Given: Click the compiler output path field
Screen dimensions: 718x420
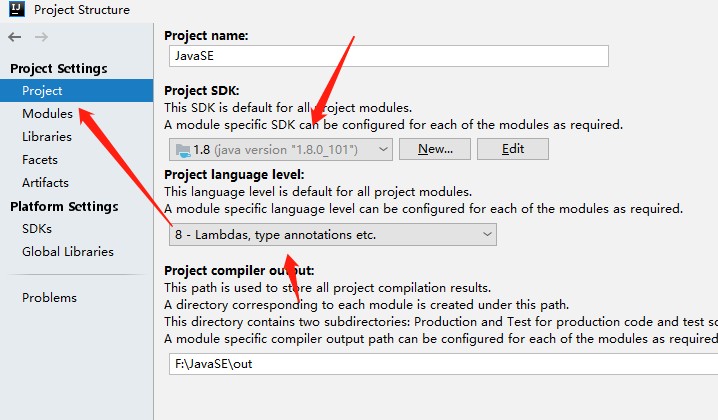Looking at the screenshot, I should pyautogui.click(x=440, y=364).
